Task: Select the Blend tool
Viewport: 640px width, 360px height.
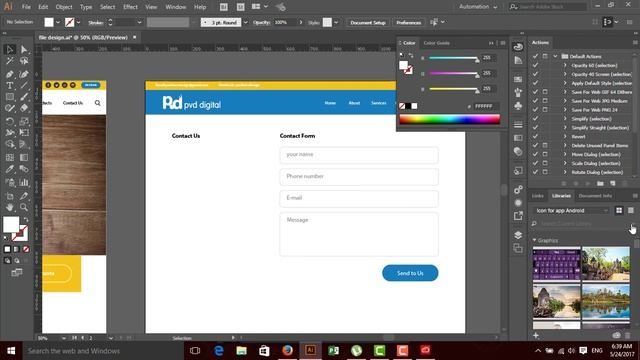Action: pos(24,169)
